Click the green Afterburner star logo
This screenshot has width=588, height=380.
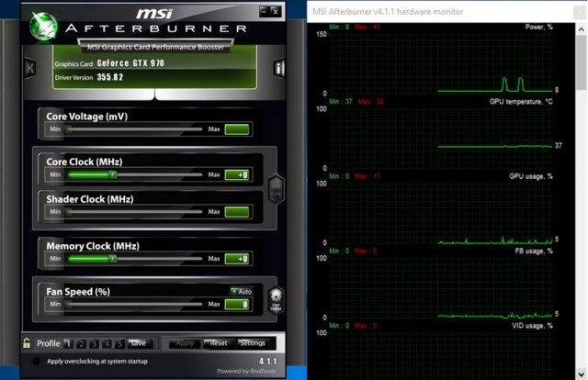[x=44, y=26]
